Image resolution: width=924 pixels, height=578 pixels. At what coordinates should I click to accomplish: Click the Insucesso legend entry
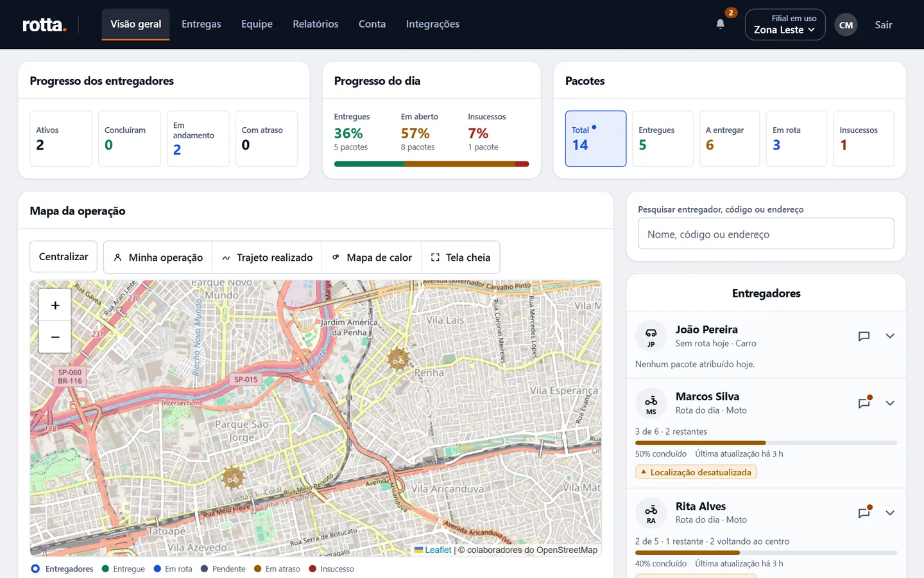click(332, 569)
